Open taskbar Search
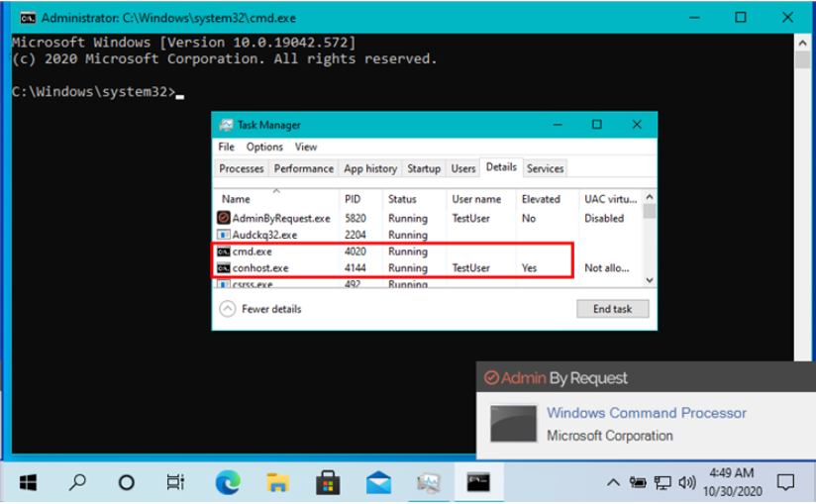Screen dimensions: 816x504 (77, 482)
